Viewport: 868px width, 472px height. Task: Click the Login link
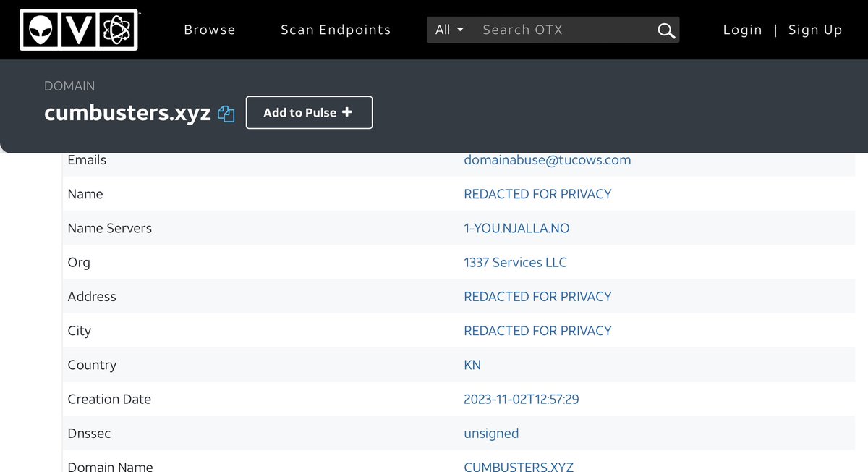(742, 30)
